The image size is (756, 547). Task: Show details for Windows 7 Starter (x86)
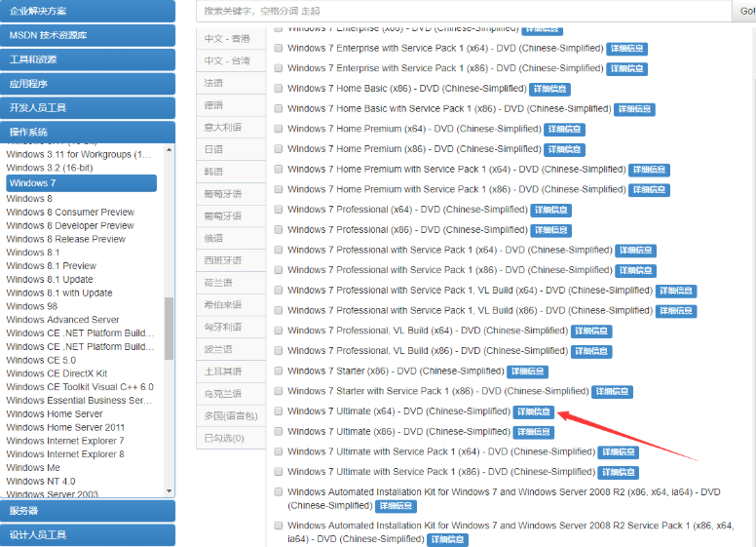coord(527,371)
